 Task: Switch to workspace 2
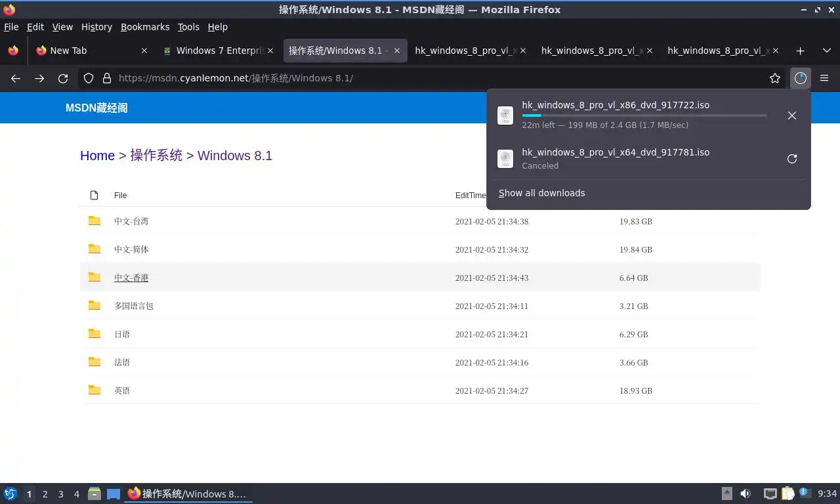[x=45, y=494]
